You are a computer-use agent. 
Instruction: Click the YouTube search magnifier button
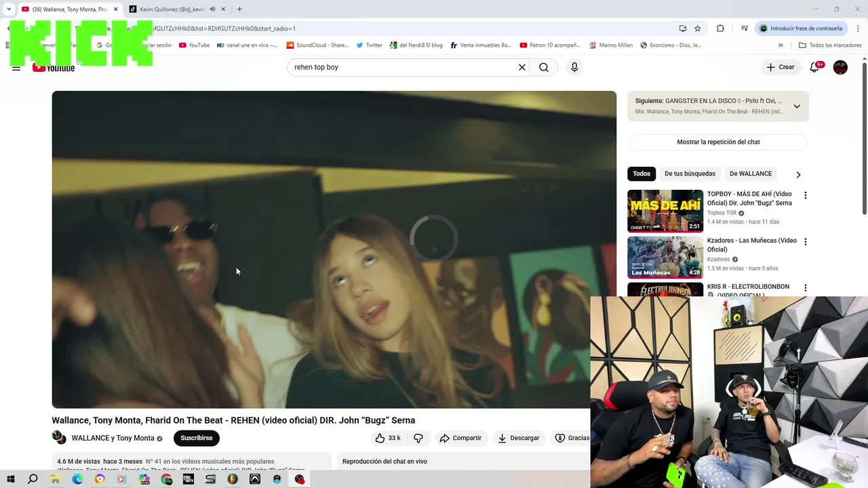[x=544, y=67]
